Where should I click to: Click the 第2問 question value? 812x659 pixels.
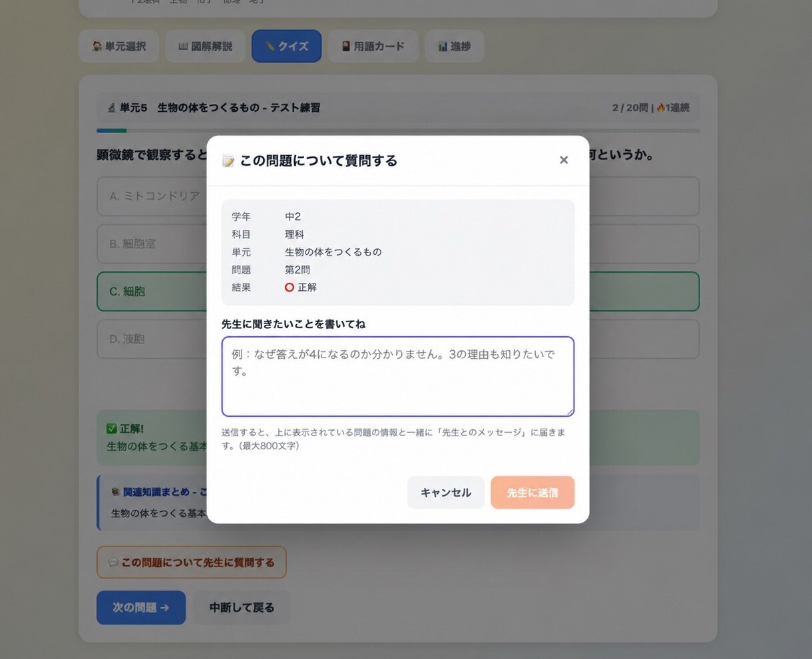pos(298,270)
